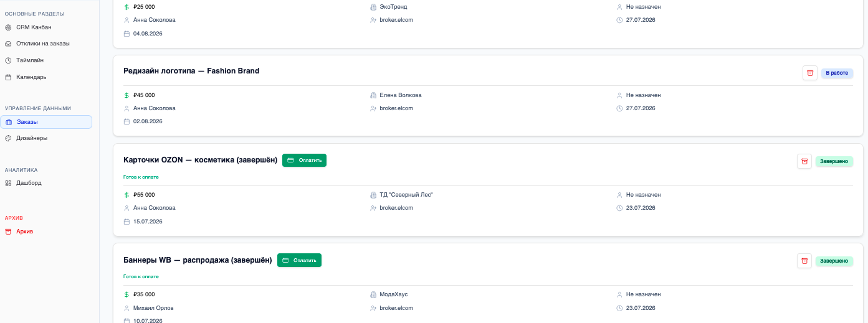The width and height of the screenshot is (868, 323).
Task: Click Завершено badge on Карточки OZON card
Action: [834, 161]
